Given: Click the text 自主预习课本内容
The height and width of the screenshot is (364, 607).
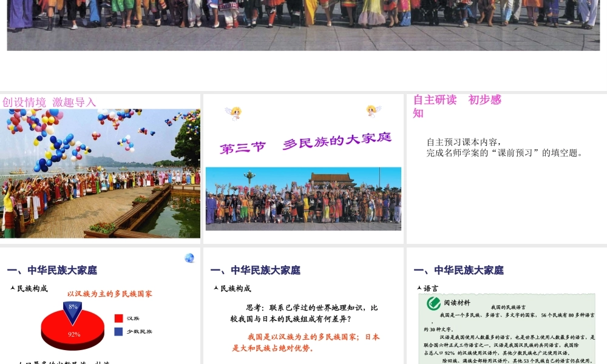Looking at the screenshot, I should [x=464, y=142].
